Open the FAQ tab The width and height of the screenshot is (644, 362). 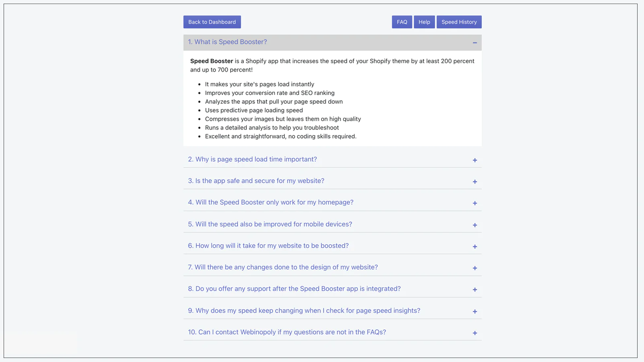pos(402,22)
